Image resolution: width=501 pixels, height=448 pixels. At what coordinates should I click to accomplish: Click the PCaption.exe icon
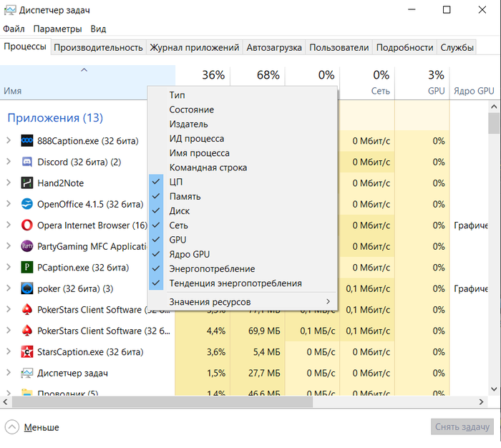(27, 267)
